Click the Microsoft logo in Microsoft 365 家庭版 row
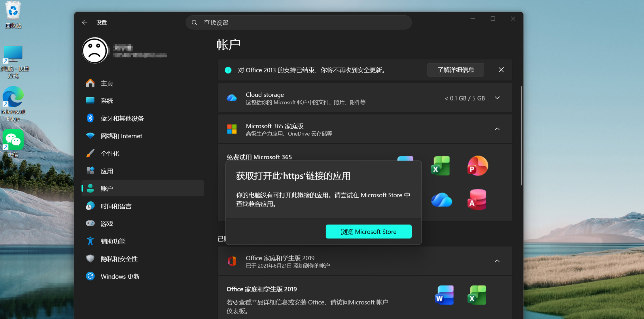Image resolution: width=644 pixels, height=319 pixels. pos(232,129)
